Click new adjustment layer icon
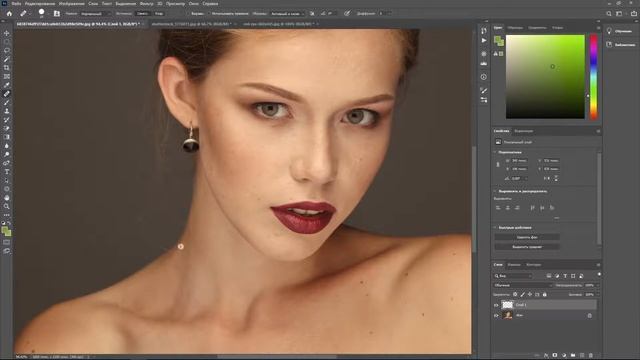This screenshot has height=360, width=640. click(x=564, y=356)
